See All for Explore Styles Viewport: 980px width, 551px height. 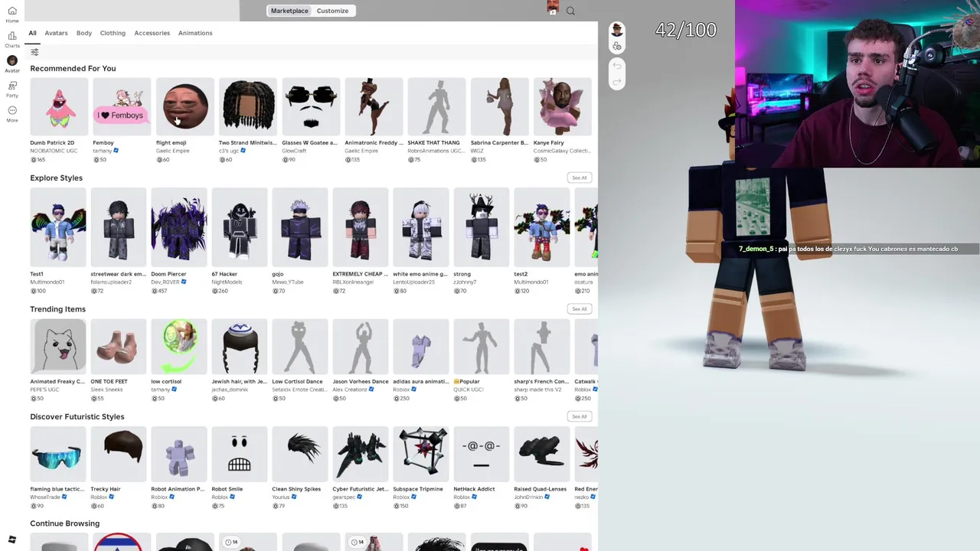[579, 178]
